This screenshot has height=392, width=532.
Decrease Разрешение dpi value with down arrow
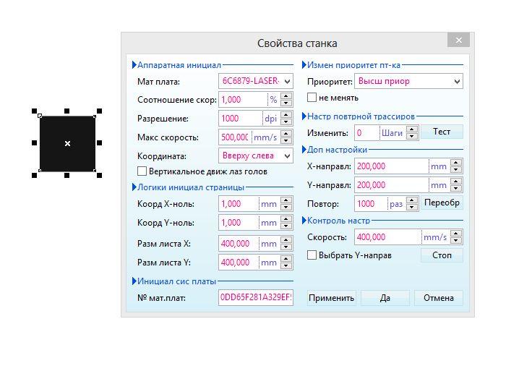pos(287,122)
